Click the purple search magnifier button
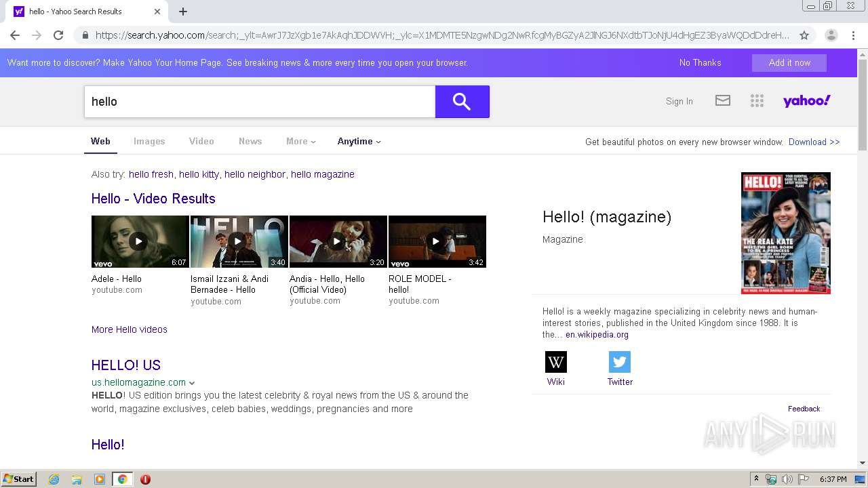Viewport: 868px width, 488px height. (x=462, y=102)
